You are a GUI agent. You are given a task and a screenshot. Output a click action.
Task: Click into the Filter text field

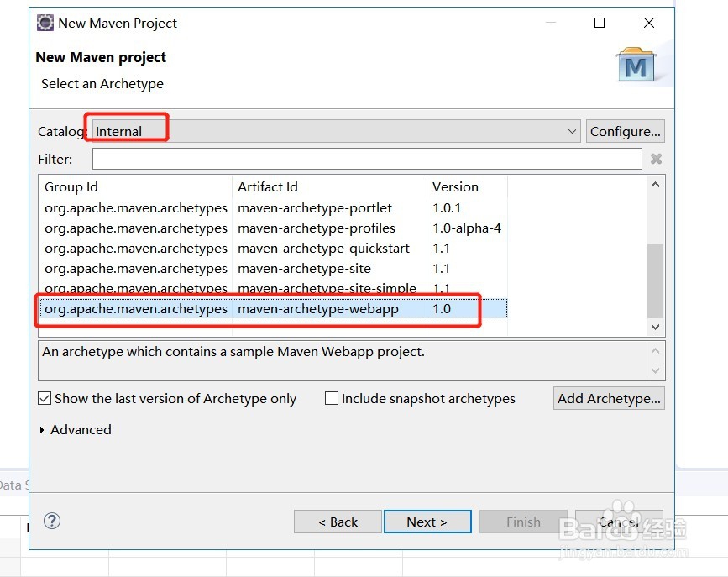pos(367,159)
